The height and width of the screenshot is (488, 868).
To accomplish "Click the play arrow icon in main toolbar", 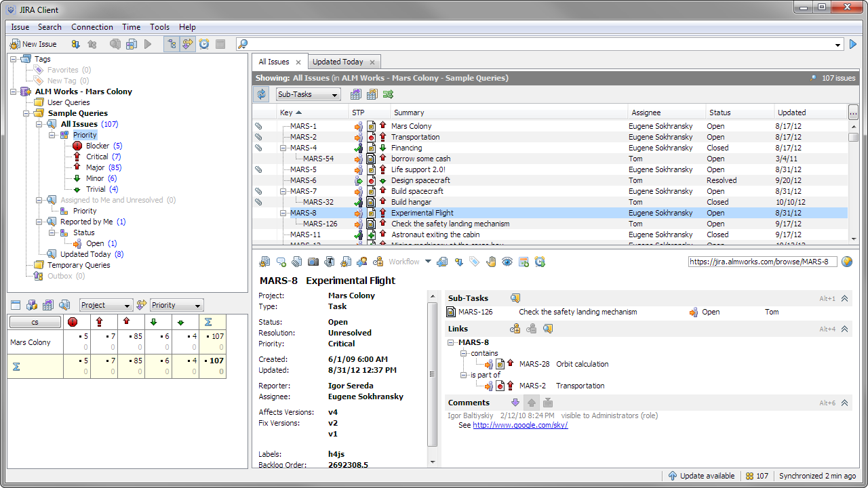I will tap(148, 44).
